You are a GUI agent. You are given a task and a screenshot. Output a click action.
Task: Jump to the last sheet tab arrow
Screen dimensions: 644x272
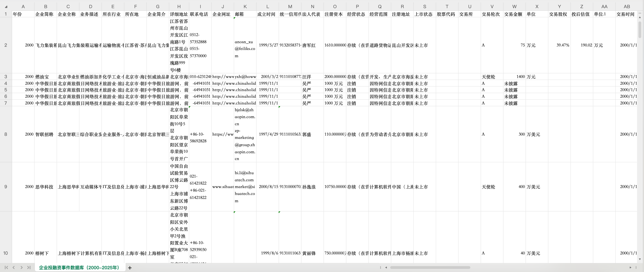coord(29,268)
